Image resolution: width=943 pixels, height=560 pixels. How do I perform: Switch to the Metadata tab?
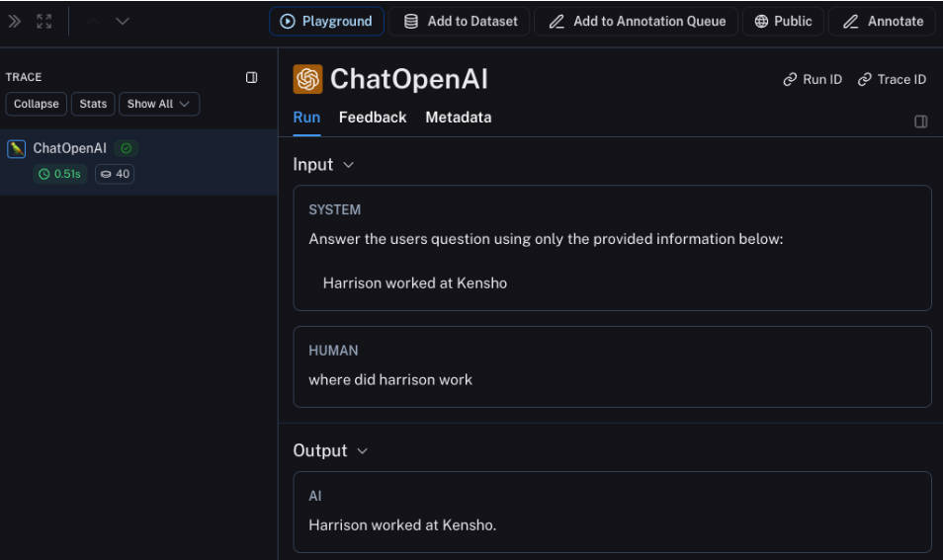(x=459, y=118)
